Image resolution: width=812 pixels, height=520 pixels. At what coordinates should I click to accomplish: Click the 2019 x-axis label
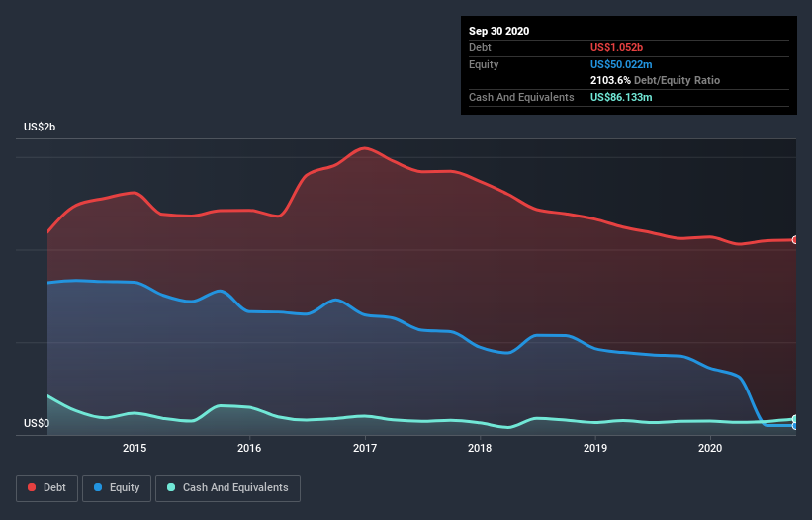pos(595,448)
